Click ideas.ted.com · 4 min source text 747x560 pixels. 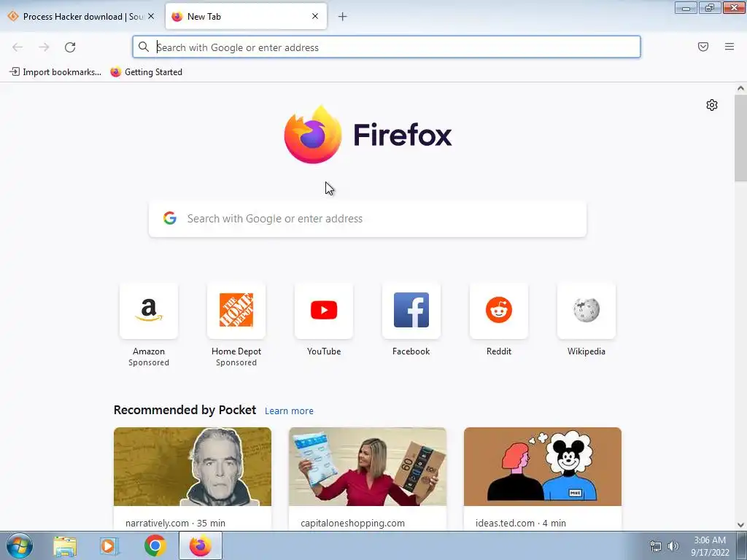521,523
